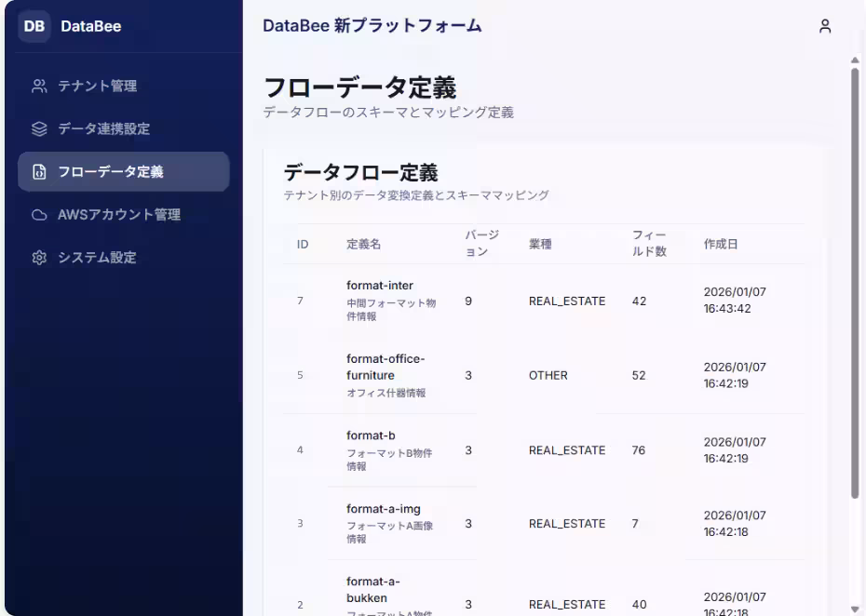Click the vertical scrollbar thumb
This screenshot has height=616, width=866.
855,283
